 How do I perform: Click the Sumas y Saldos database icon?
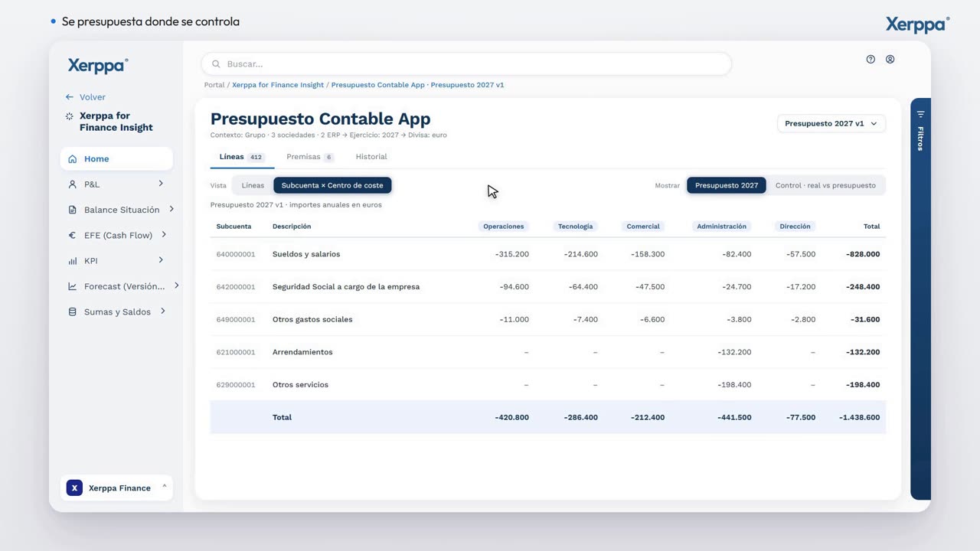tap(72, 311)
